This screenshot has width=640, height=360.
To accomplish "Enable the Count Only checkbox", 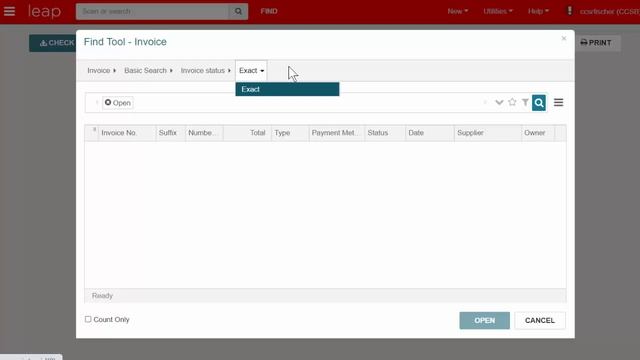I will 88,319.
